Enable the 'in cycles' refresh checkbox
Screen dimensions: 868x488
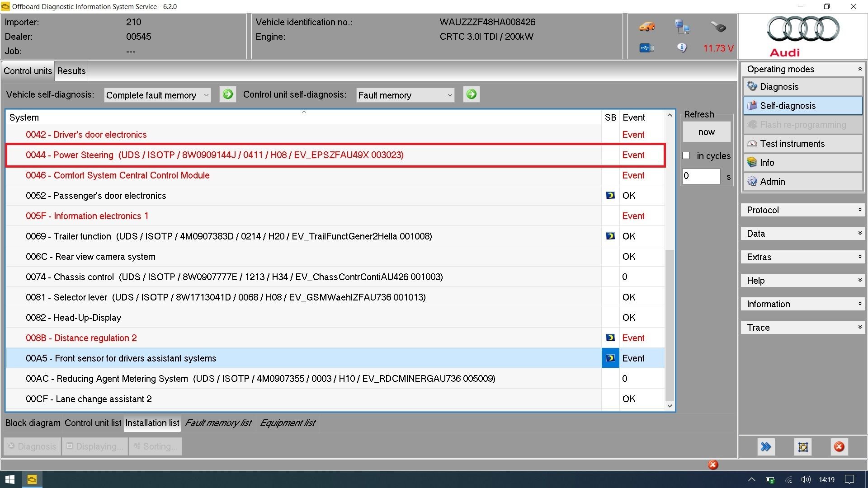(686, 155)
